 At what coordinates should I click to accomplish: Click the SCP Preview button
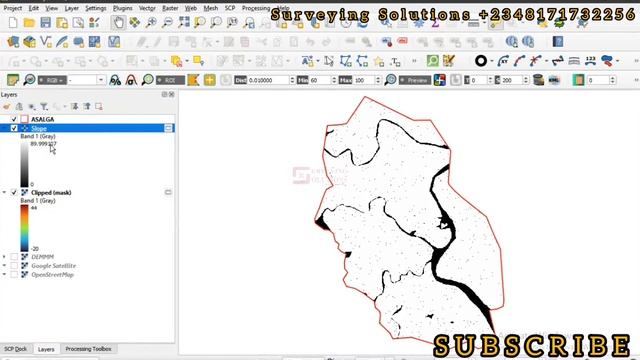415,80
